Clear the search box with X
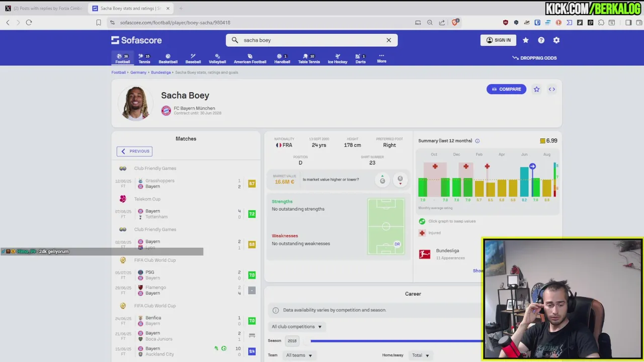Viewport: 644px width, 362px height. pyautogui.click(x=388, y=40)
